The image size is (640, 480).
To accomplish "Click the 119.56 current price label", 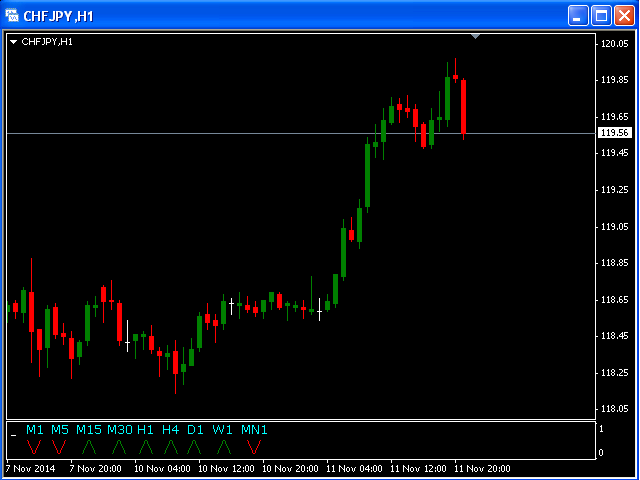I will (x=614, y=133).
